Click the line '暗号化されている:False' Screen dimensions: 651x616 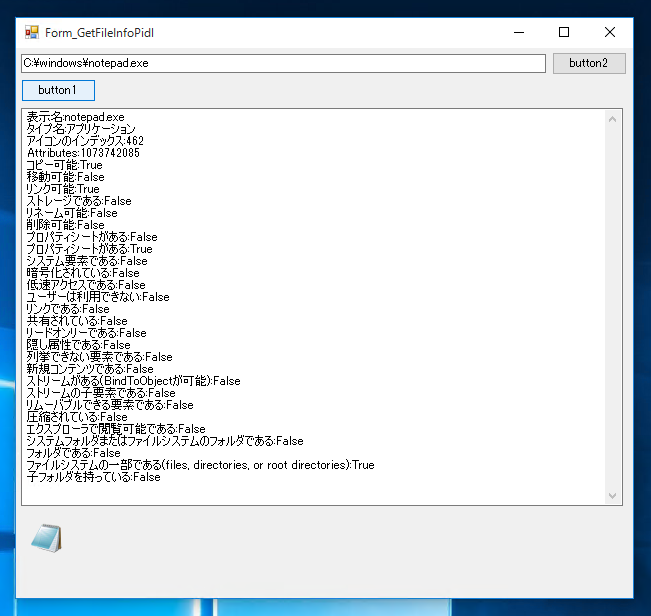point(83,274)
